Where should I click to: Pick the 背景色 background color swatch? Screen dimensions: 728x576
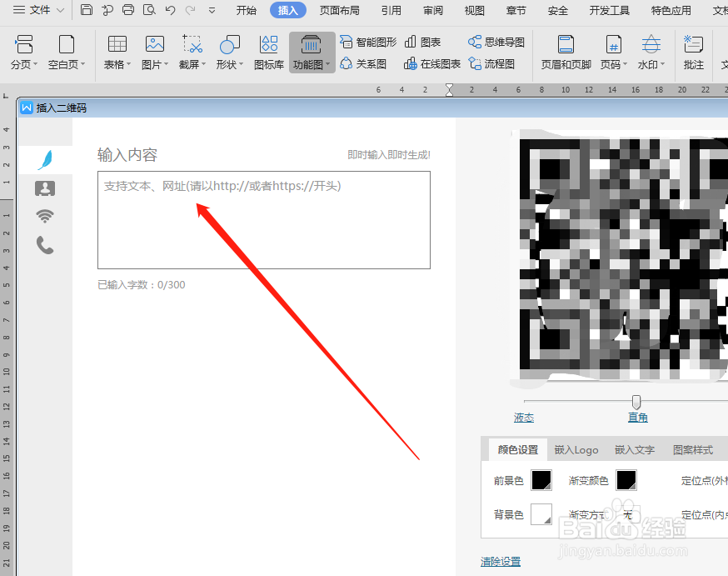pos(541,514)
